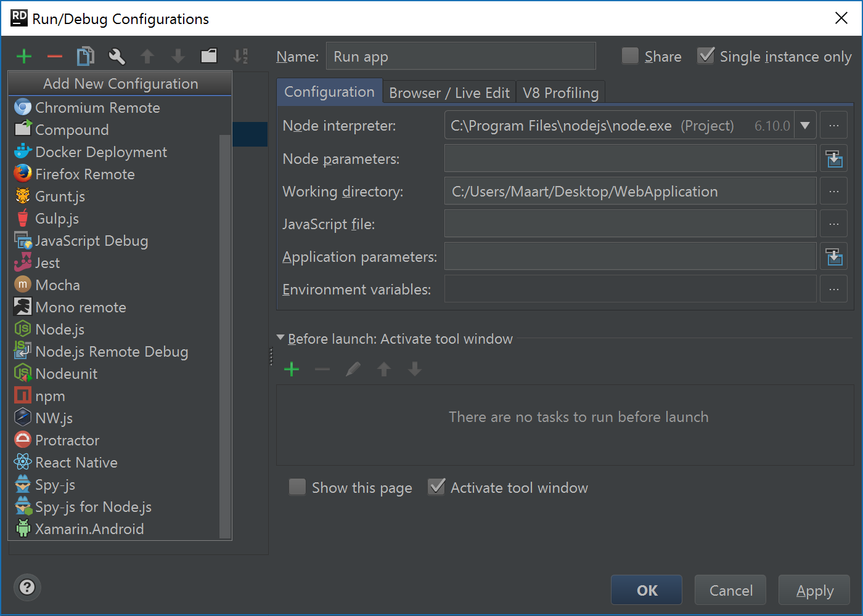Select Mono remote configuration

pos(114,307)
